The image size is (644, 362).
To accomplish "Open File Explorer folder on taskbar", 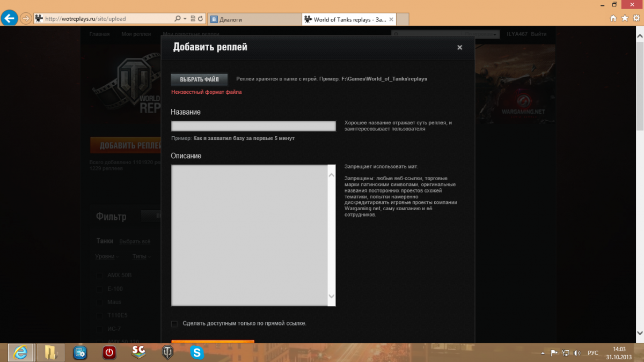I will coord(50,352).
